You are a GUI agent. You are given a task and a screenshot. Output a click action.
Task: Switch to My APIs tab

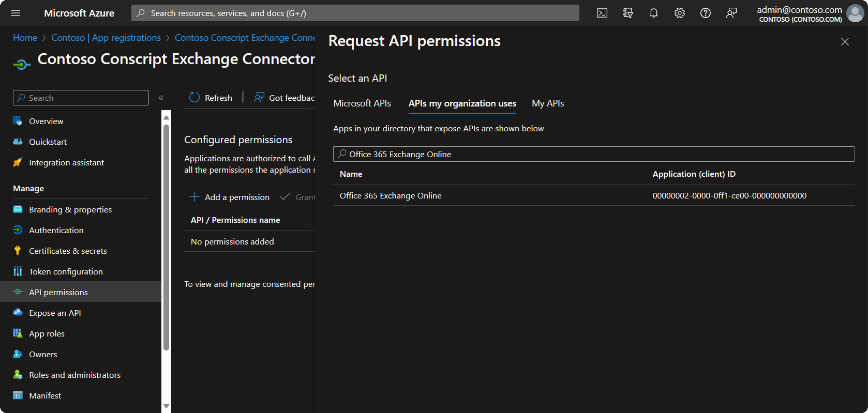tap(548, 103)
